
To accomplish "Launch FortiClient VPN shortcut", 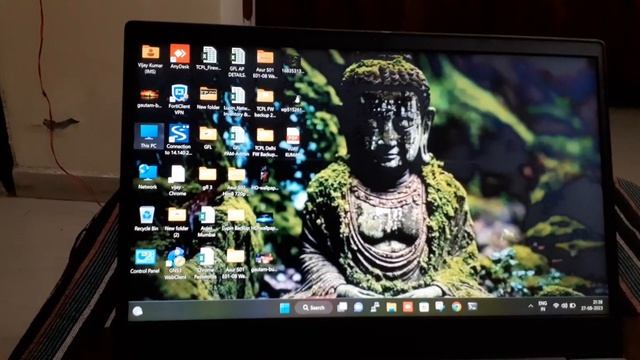I will pos(179,100).
